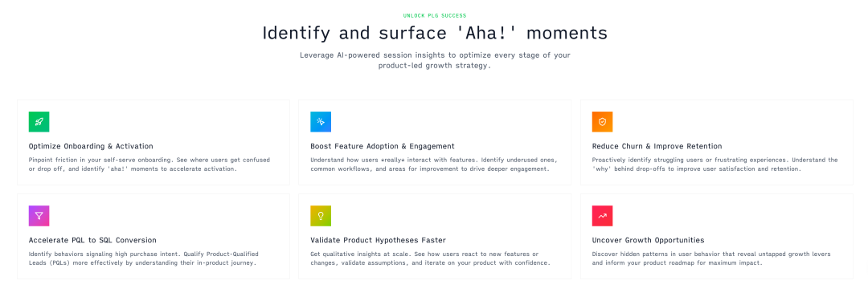Image resolution: width=868 pixels, height=301 pixels.
Task: Select the Uncover Growth Opportunities heading
Action: (649, 240)
